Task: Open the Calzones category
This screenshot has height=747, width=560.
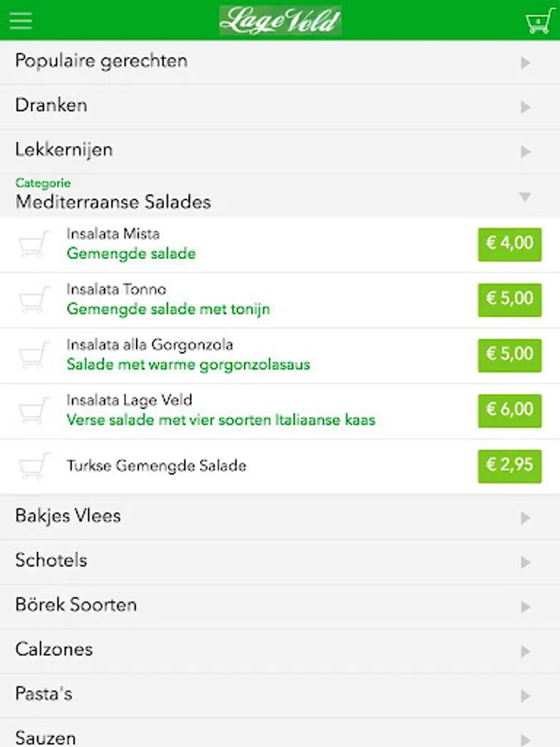Action: (x=280, y=650)
